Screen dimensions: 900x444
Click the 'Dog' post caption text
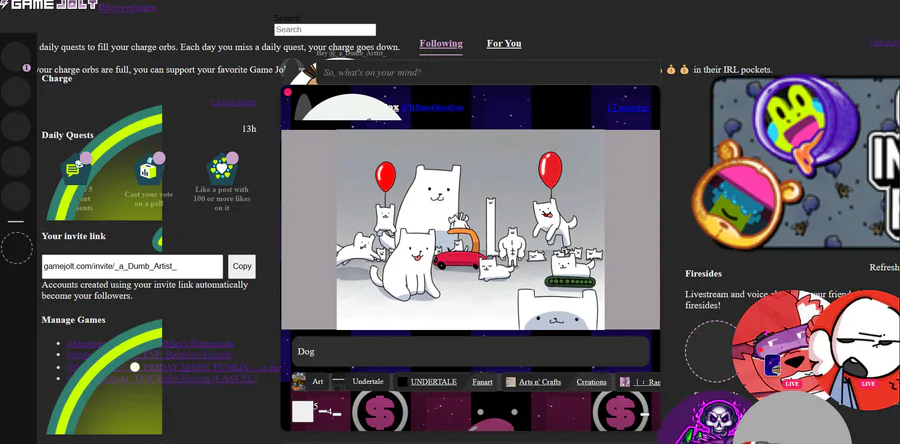(306, 352)
